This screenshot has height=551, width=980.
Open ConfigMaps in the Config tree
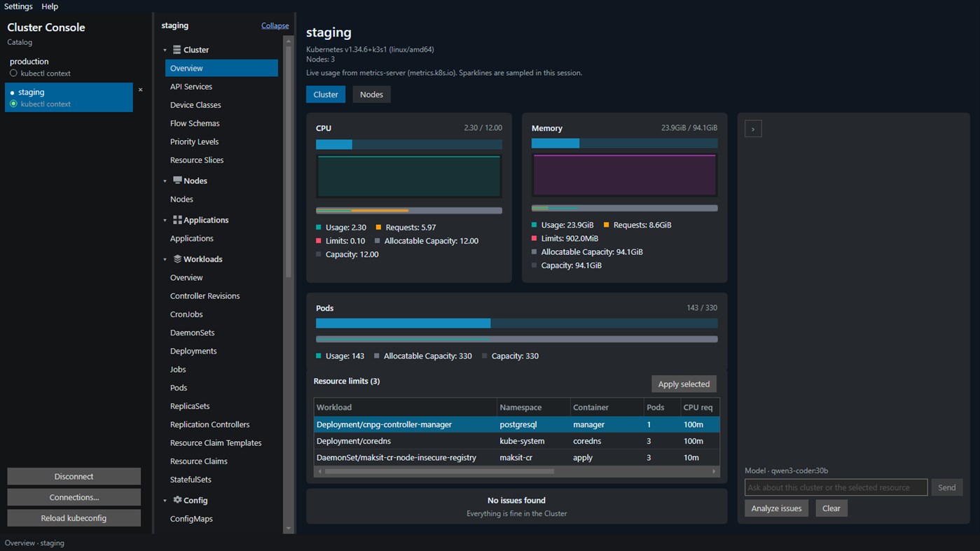(191, 519)
